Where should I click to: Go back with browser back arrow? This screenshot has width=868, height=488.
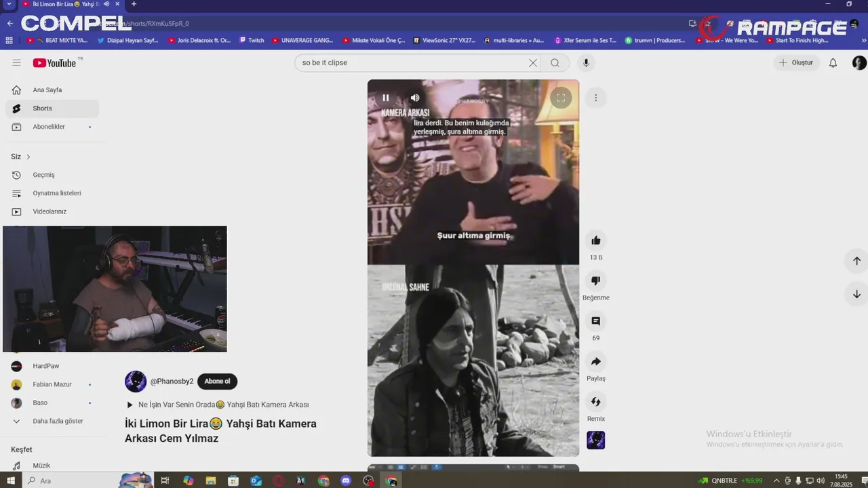(x=9, y=24)
